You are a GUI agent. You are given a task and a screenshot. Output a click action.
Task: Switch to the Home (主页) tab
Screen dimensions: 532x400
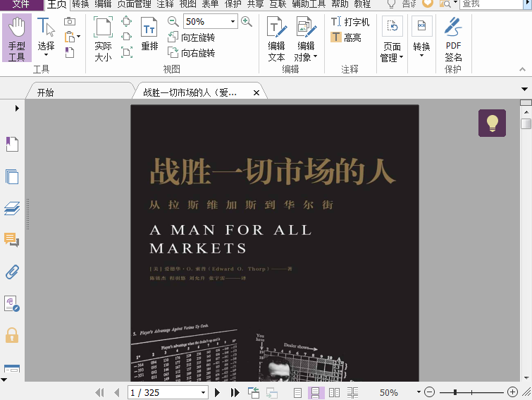tap(56, 4)
